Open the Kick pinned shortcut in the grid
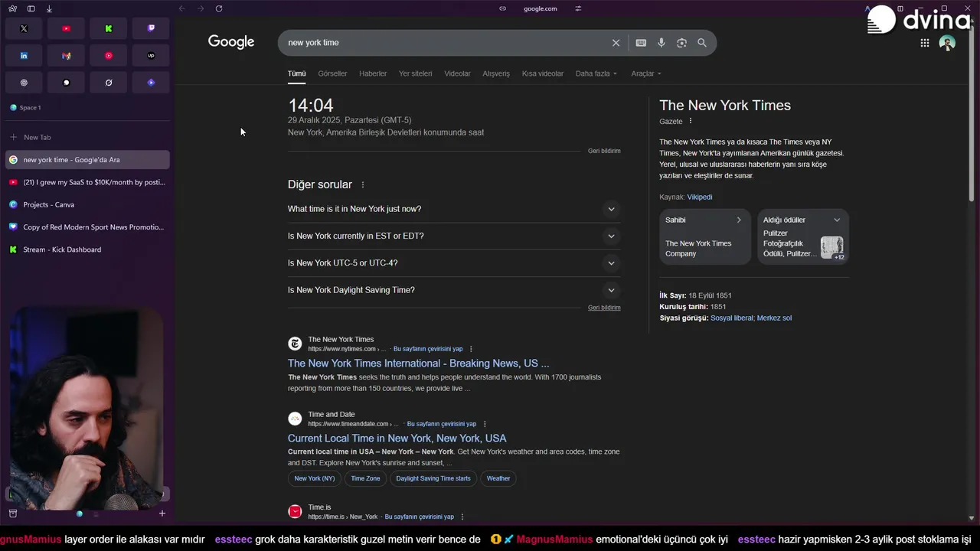This screenshot has height=551, width=980. (109, 28)
